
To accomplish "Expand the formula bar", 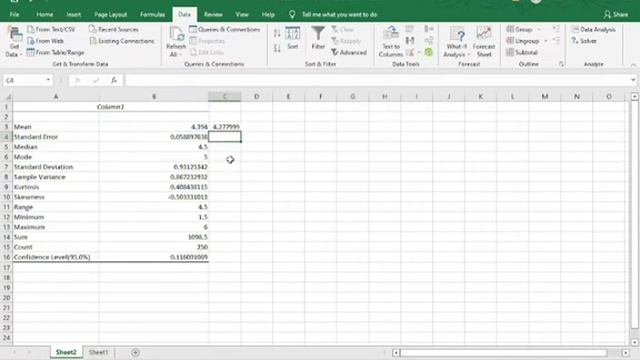I will click(633, 80).
